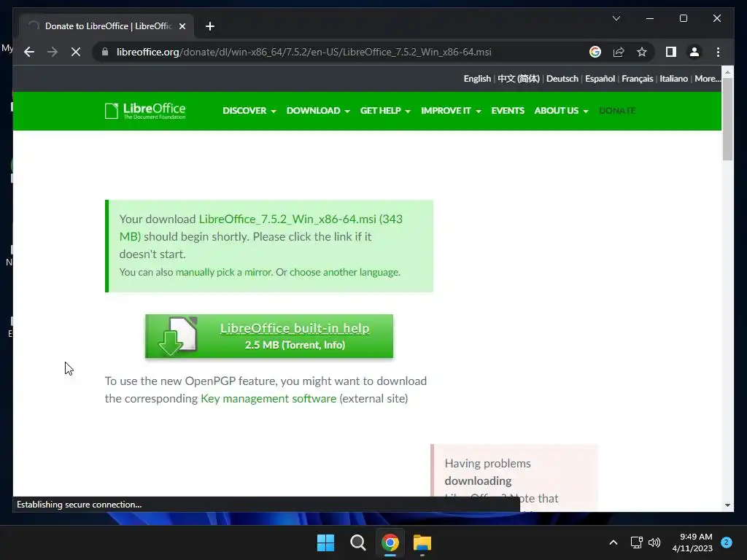Image resolution: width=747 pixels, height=560 pixels.
Task: Open the tab search chevron
Action: [616, 18]
